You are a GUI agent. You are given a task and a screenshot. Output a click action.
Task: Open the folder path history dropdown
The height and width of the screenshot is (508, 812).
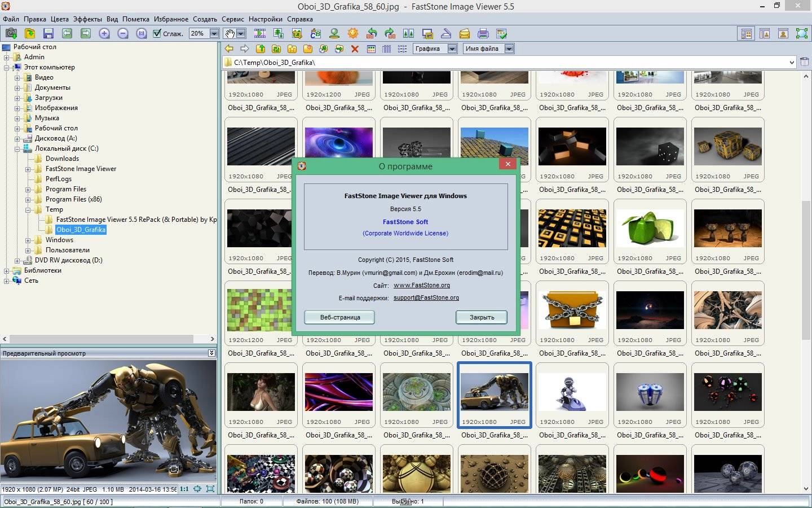pos(792,62)
